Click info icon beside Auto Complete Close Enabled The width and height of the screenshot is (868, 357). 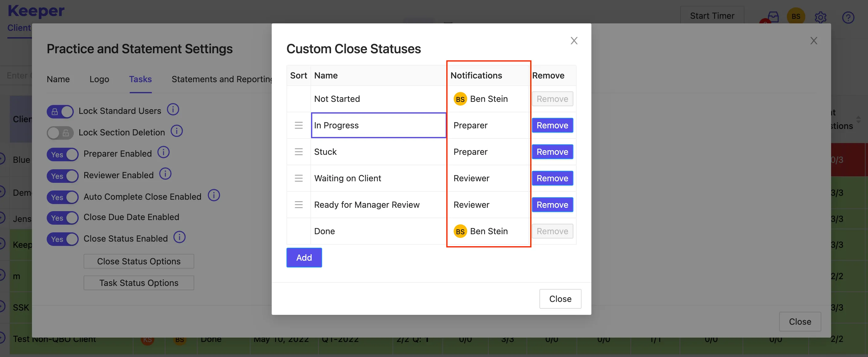point(214,195)
